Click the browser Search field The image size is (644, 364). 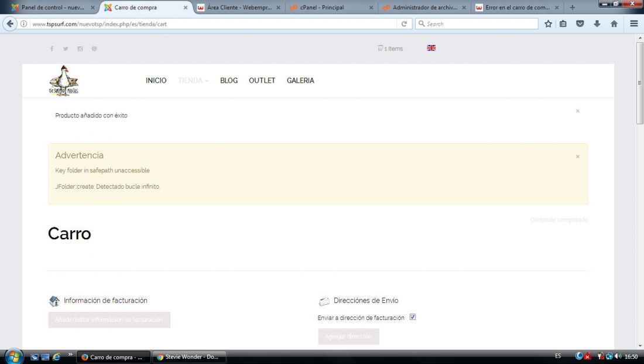[x=477, y=24]
